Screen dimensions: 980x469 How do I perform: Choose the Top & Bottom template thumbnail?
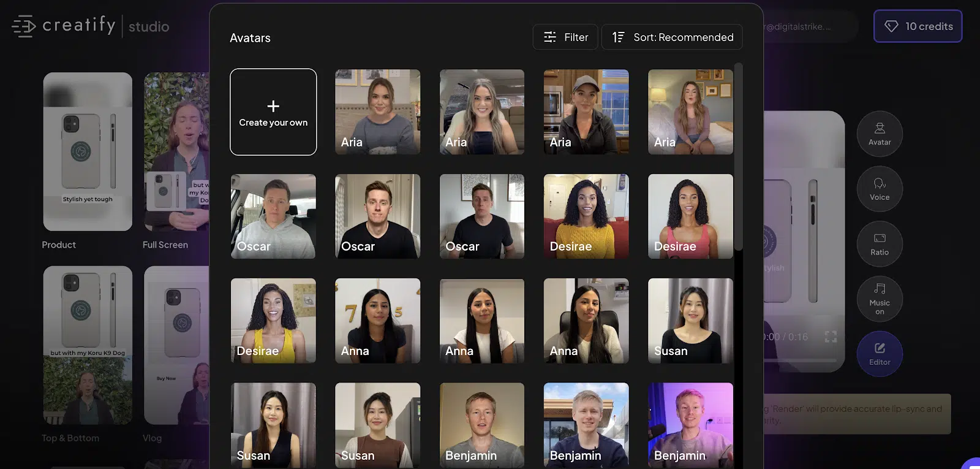click(x=88, y=345)
